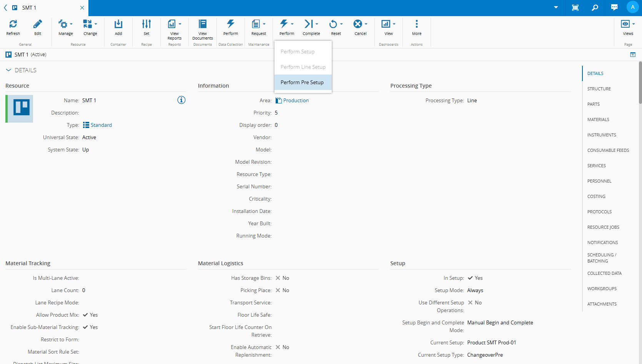
Task: Open the Set recipe icon
Action: 146,24
